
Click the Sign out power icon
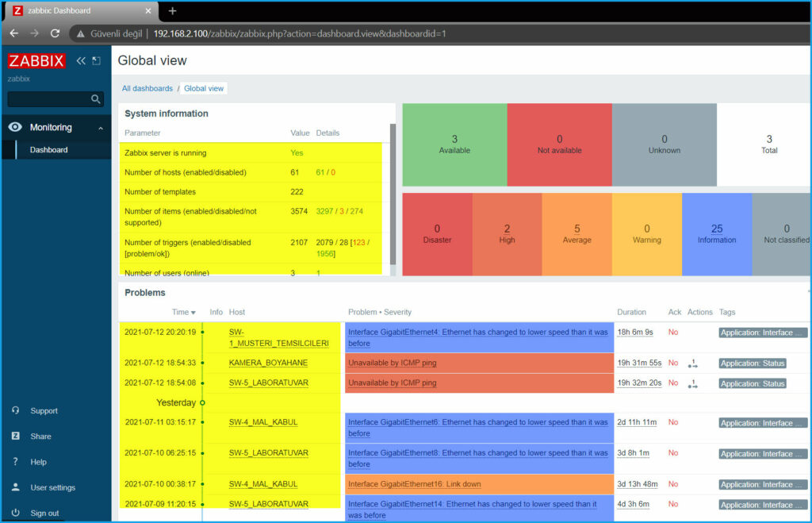pos(16,513)
